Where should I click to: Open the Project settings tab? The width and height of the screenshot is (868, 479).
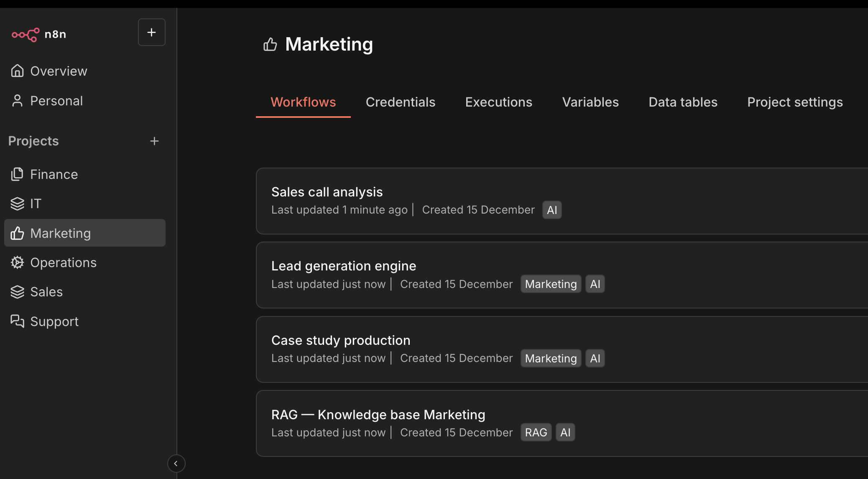(794, 102)
